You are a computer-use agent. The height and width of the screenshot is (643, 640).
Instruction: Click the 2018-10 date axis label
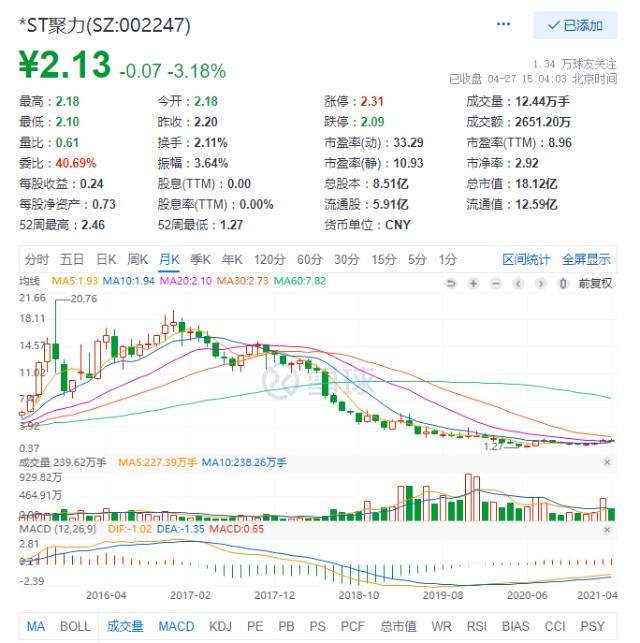tap(359, 595)
